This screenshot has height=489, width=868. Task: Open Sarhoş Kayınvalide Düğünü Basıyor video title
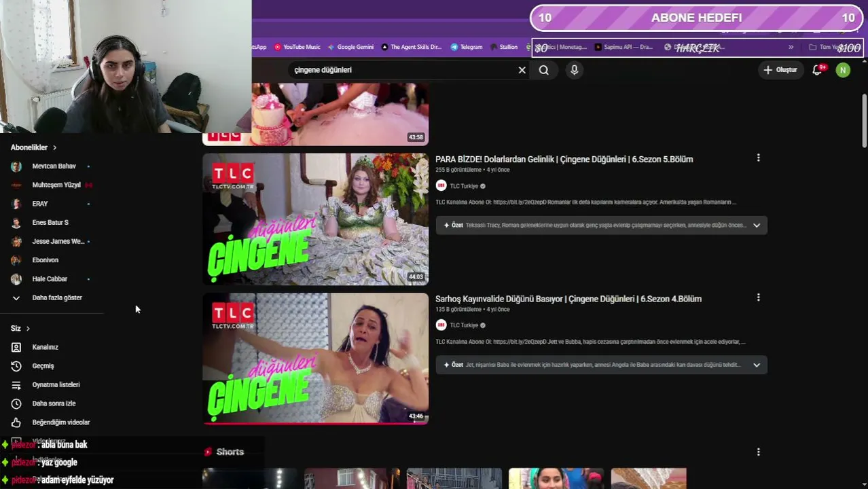tap(568, 299)
